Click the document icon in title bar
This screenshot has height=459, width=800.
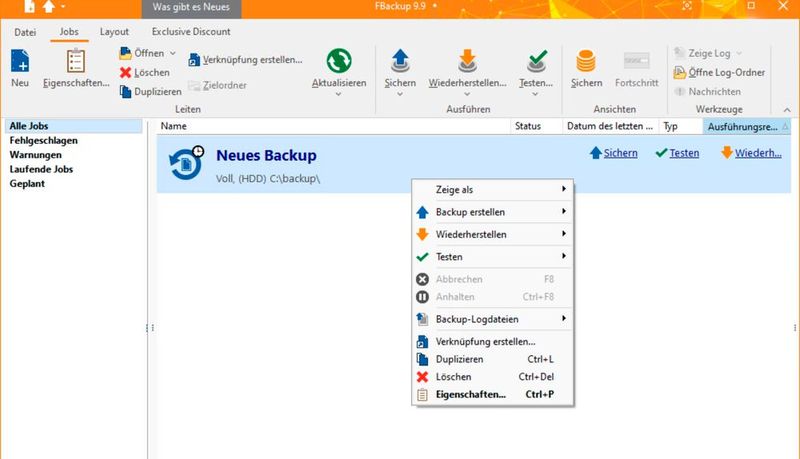point(30,7)
